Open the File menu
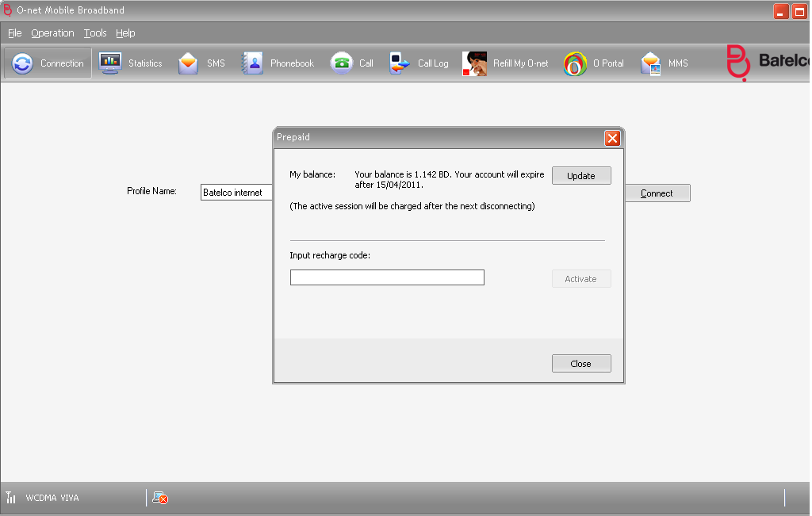The height and width of the screenshot is (516, 812). click(x=14, y=33)
